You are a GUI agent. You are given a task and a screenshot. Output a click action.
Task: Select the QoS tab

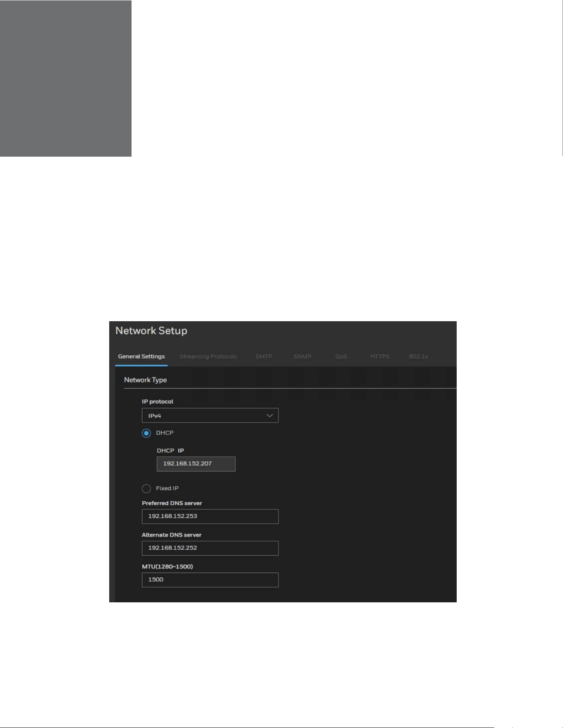(341, 356)
